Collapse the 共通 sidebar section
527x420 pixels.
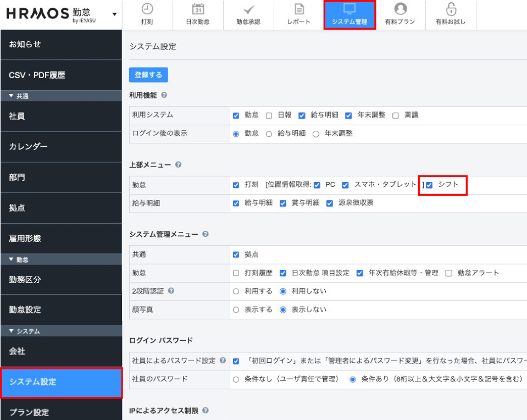click(x=12, y=96)
